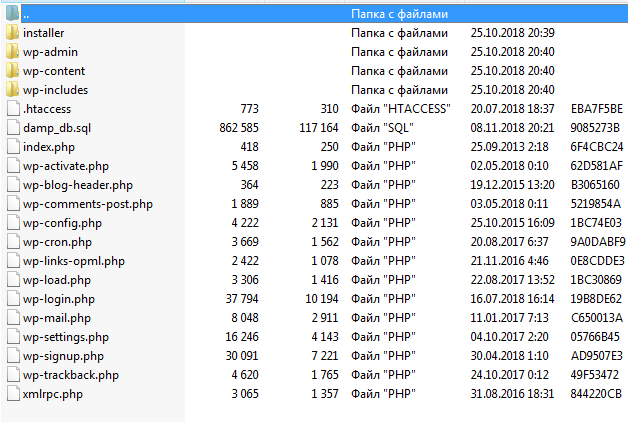The height and width of the screenshot is (422, 628).
Task: Select the wp-settings.php file name
Action: point(66,338)
